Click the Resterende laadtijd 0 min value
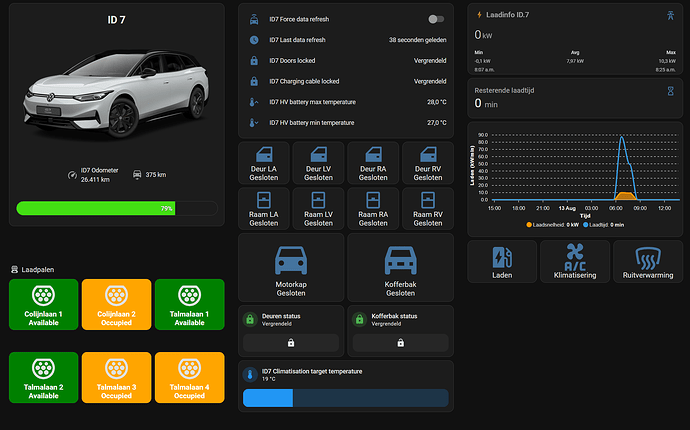 (x=486, y=104)
